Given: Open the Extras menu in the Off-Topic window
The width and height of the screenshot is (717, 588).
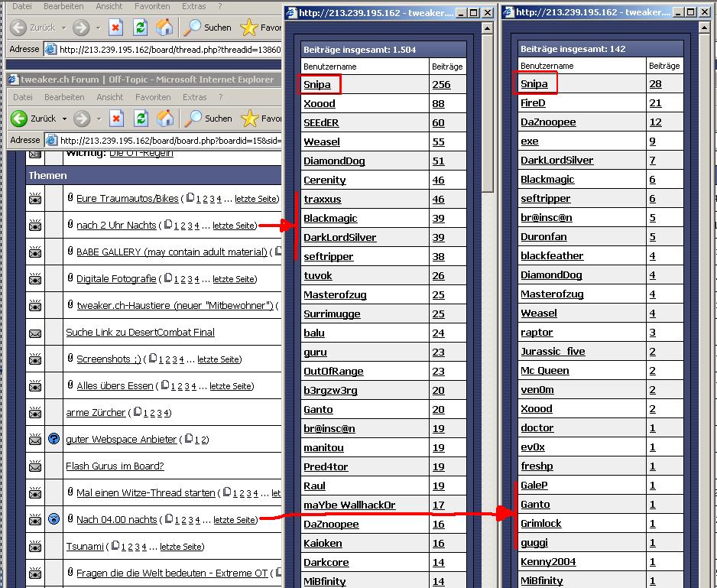Looking at the screenshot, I should click(x=194, y=97).
